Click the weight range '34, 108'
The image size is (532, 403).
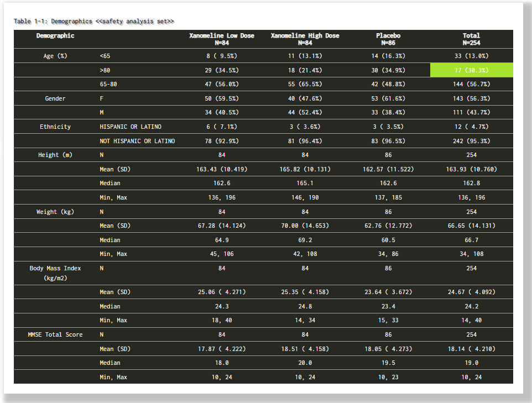[x=471, y=254]
